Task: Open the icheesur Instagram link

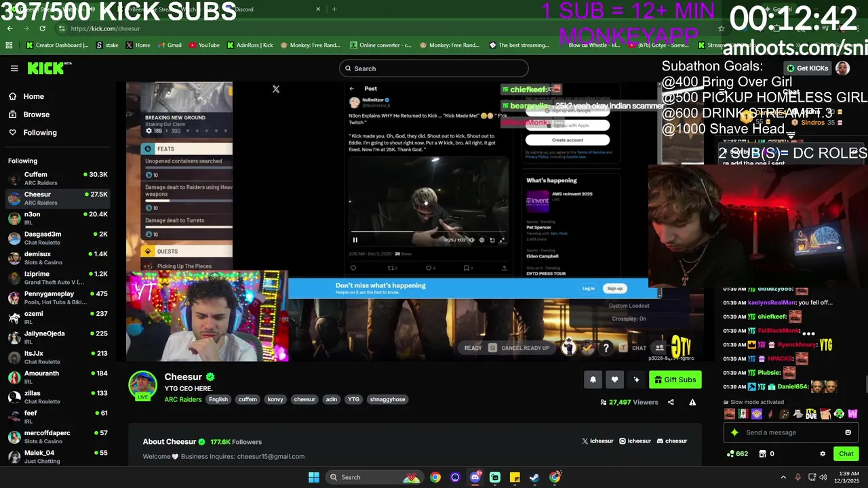Action: (635, 441)
